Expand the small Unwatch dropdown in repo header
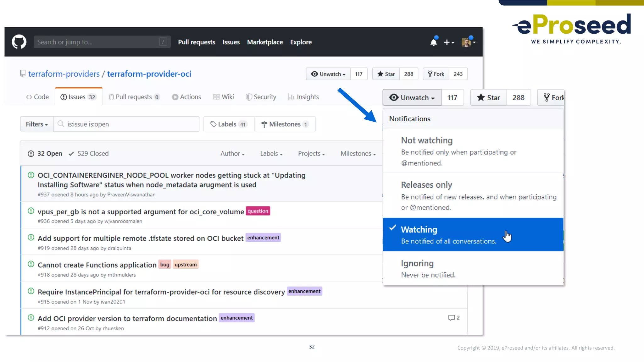 328,74
